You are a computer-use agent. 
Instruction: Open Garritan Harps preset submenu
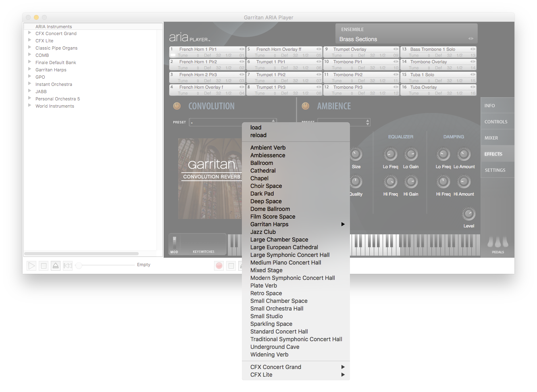pos(296,224)
